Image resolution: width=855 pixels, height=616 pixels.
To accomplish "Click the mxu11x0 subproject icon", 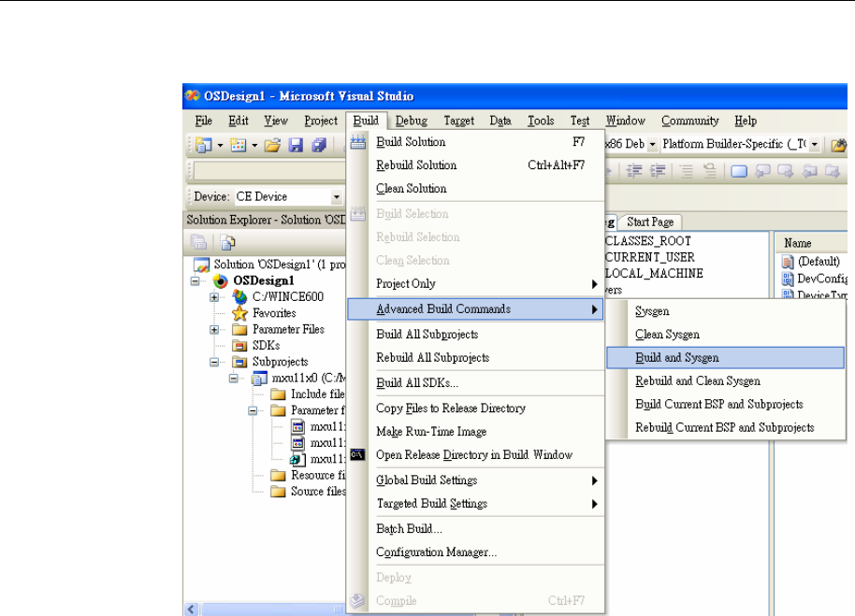I will point(259,378).
